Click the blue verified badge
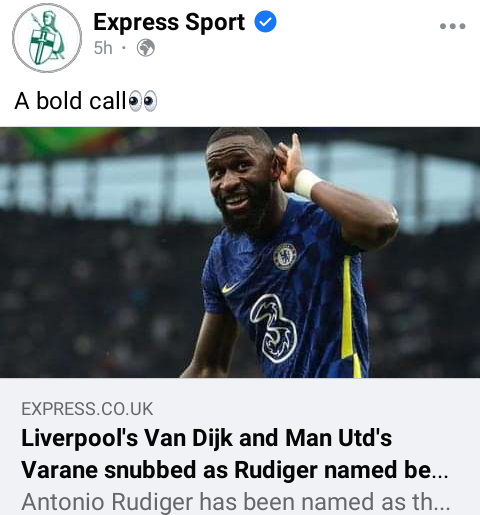The image size is (480, 515). 265,22
